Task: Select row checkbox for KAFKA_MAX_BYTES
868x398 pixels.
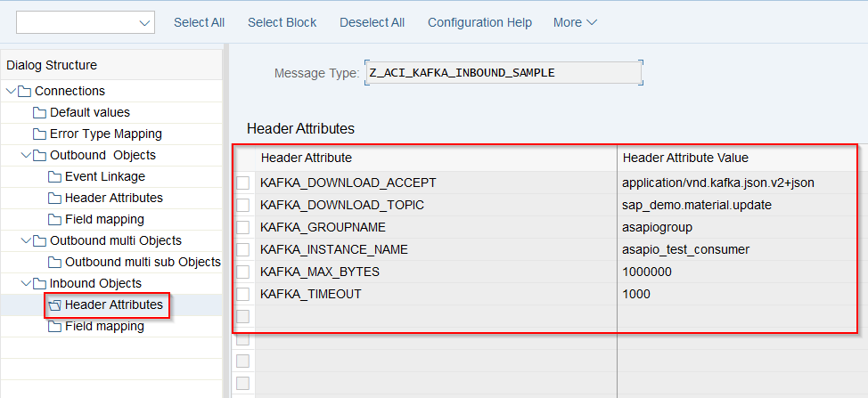Action: coord(243,272)
